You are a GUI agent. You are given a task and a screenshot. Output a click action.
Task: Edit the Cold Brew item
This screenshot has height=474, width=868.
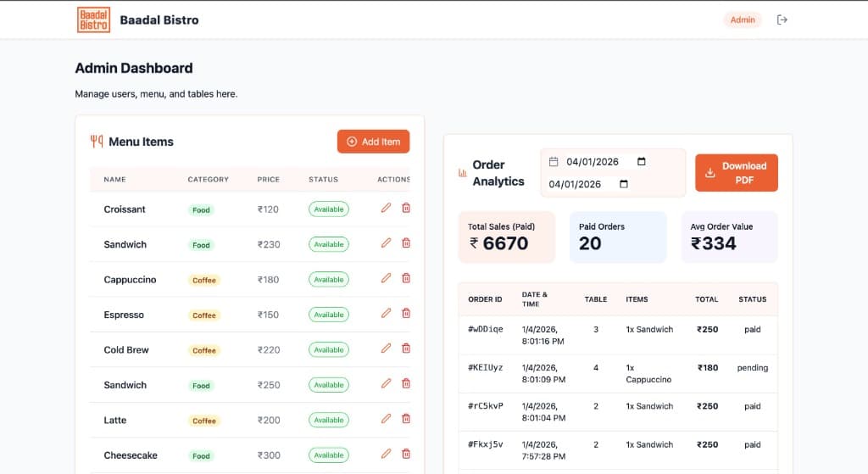pyautogui.click(x=386, y=349)
